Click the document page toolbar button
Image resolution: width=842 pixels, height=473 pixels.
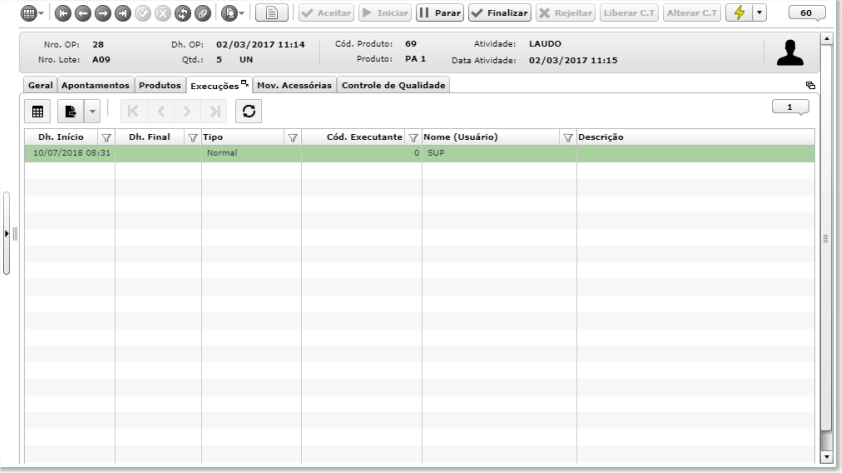[x=272, y=13]
